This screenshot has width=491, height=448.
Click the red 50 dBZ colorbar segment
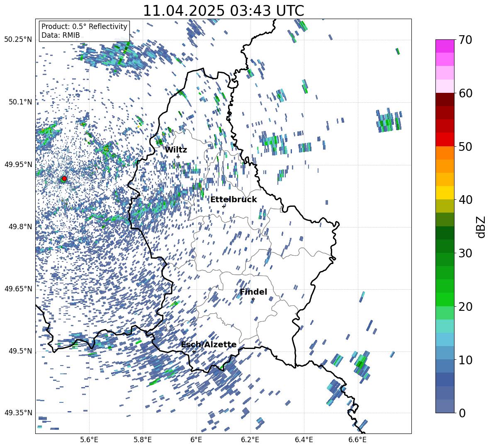tap(445, 140)
